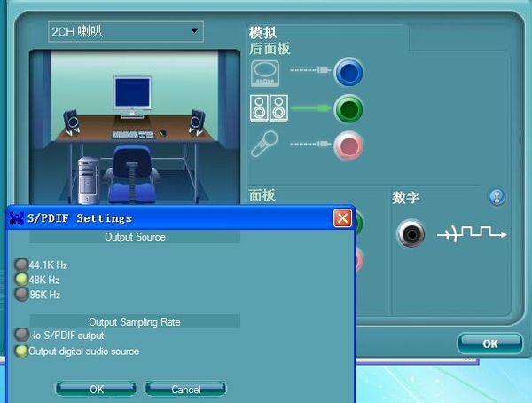Screen dimensions: 532x403
Task: Select No S/PDIF output option
Action: point(21,335)
